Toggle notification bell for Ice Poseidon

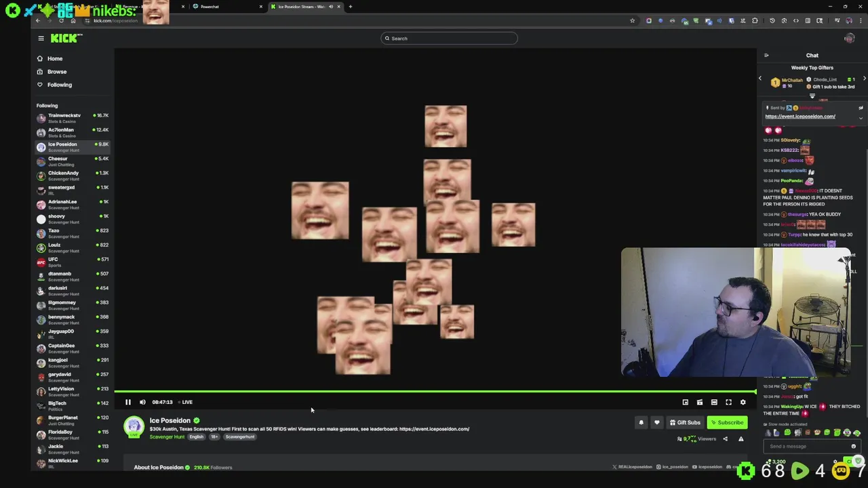[641, 422]
